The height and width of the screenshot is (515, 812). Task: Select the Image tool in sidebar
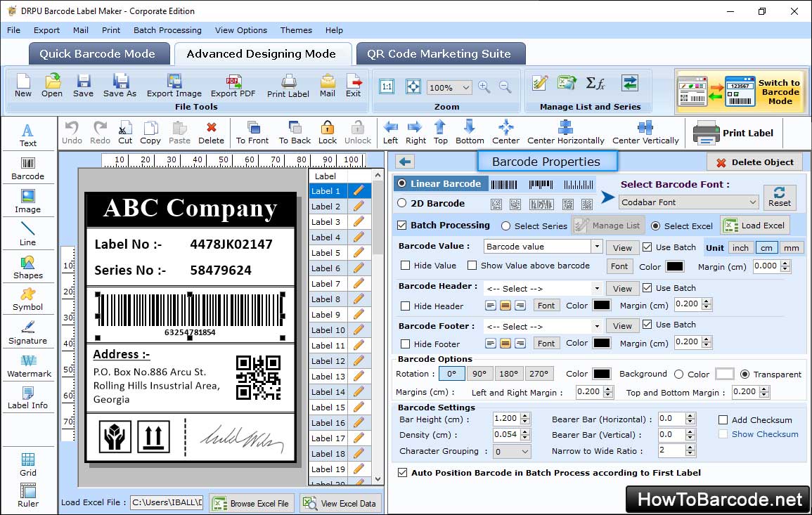pos(28,202)
